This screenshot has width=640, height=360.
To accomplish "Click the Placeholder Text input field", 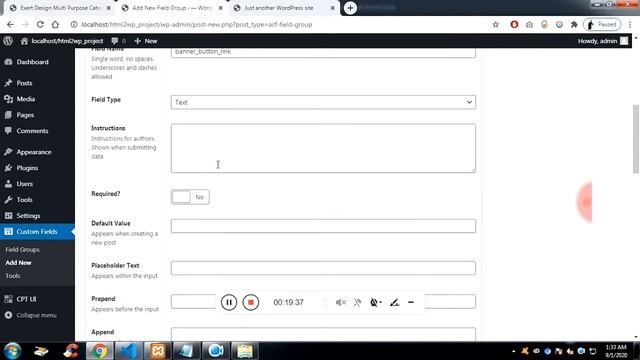I will click(323, 268).
